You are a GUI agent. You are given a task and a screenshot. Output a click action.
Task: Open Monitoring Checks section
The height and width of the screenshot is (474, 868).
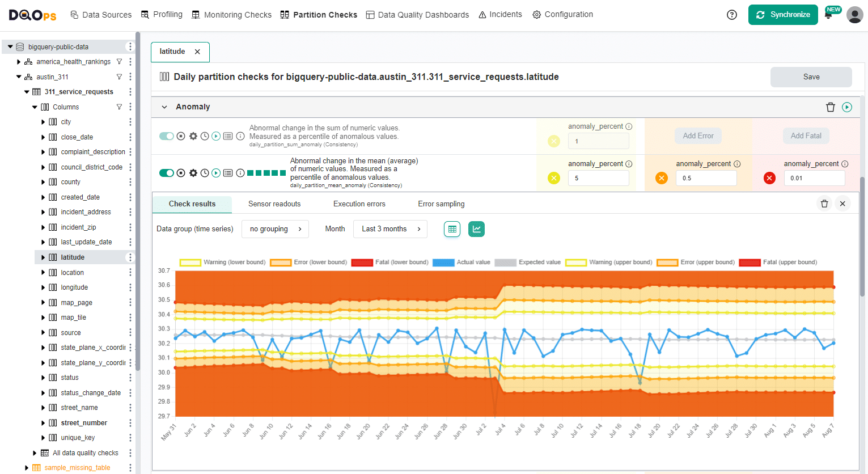[231, 15]
